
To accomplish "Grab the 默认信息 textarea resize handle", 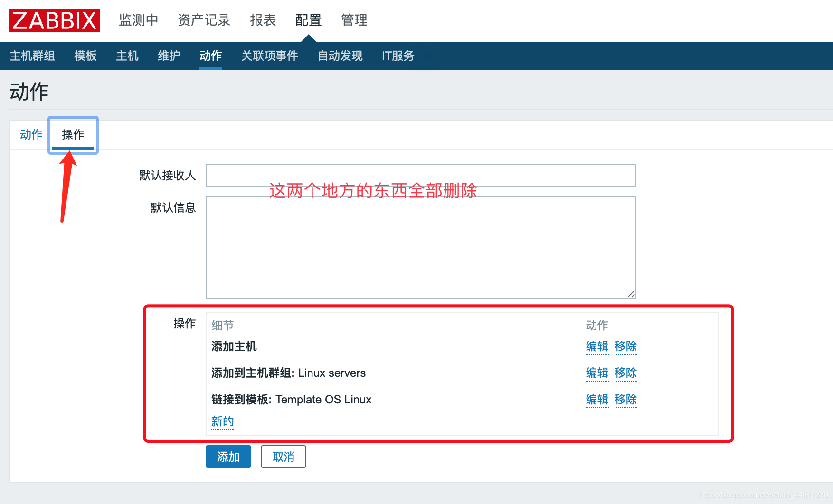I will [631, 294].
